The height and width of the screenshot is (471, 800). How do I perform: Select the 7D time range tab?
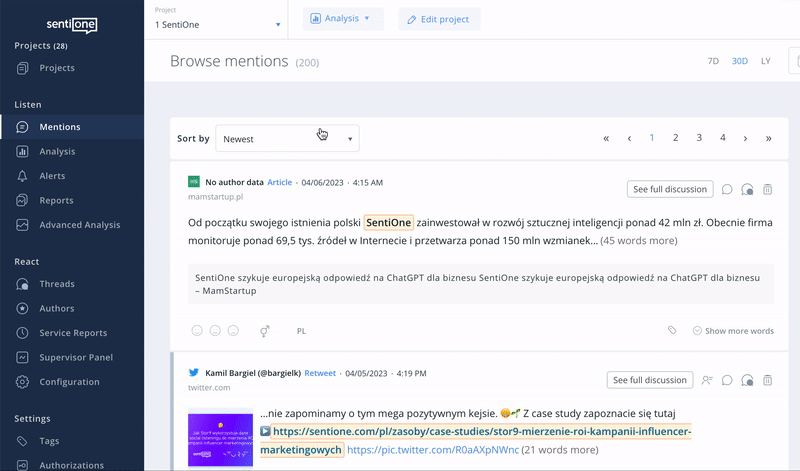tap(713, 61)
